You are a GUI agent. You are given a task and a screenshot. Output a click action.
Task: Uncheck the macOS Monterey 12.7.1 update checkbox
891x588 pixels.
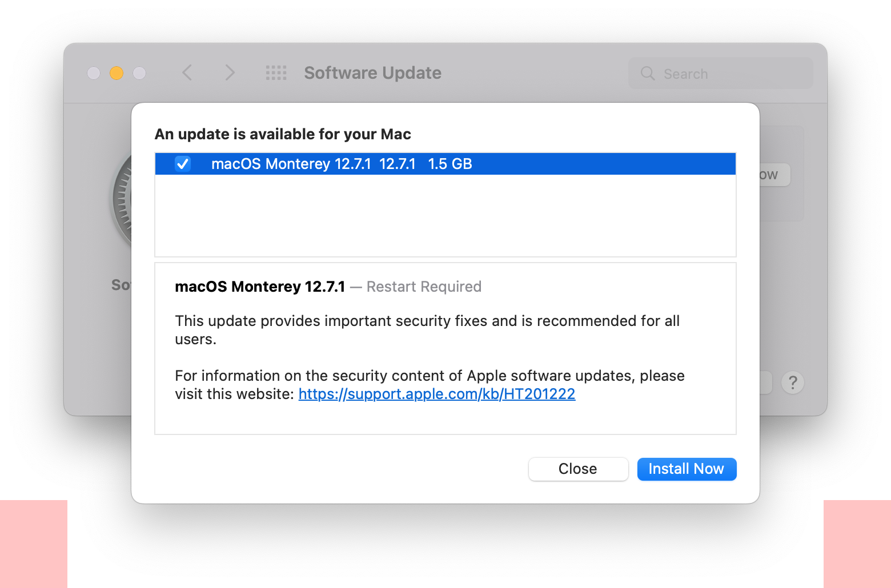183,164
